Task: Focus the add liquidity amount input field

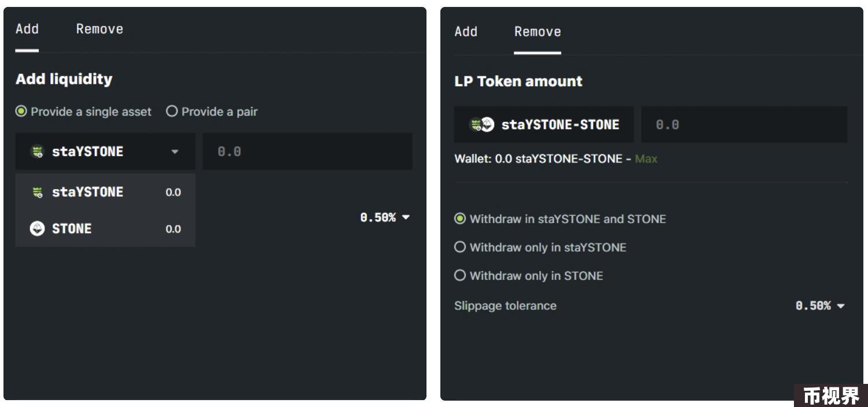Action: click(x=307, y=151)
